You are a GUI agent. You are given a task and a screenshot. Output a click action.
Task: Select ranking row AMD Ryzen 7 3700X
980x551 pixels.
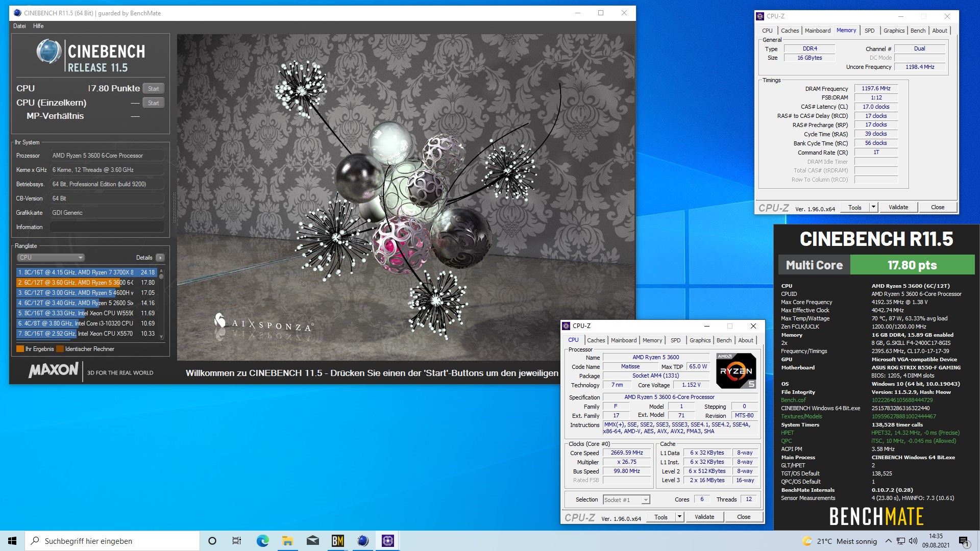pos(86,272)
